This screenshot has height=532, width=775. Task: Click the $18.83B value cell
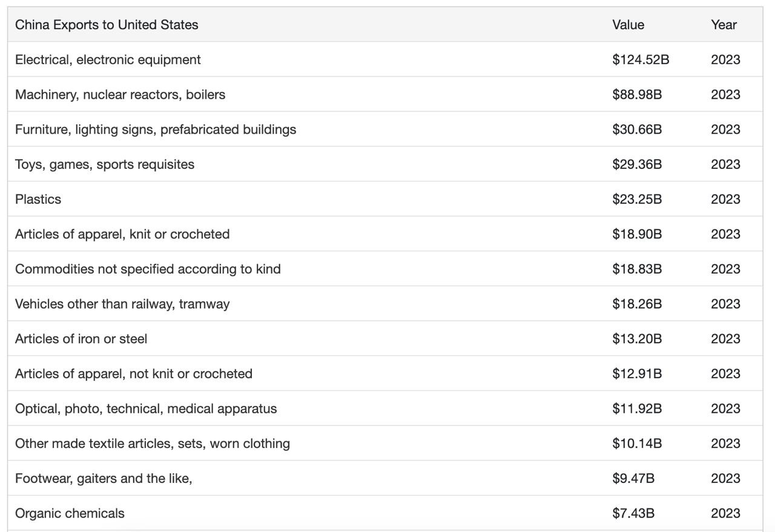coord(637,269)
